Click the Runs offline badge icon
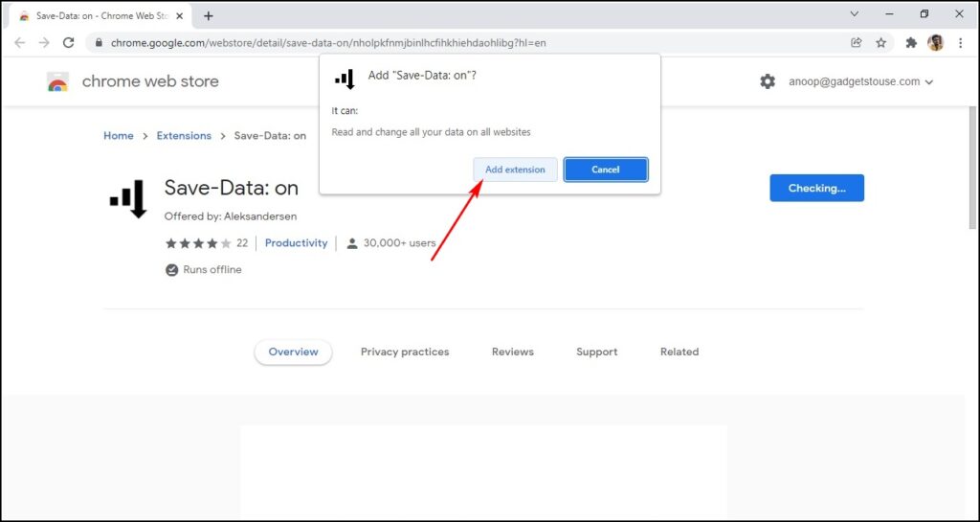This screenshot has width=980, height=522. (x=171, y=270)
